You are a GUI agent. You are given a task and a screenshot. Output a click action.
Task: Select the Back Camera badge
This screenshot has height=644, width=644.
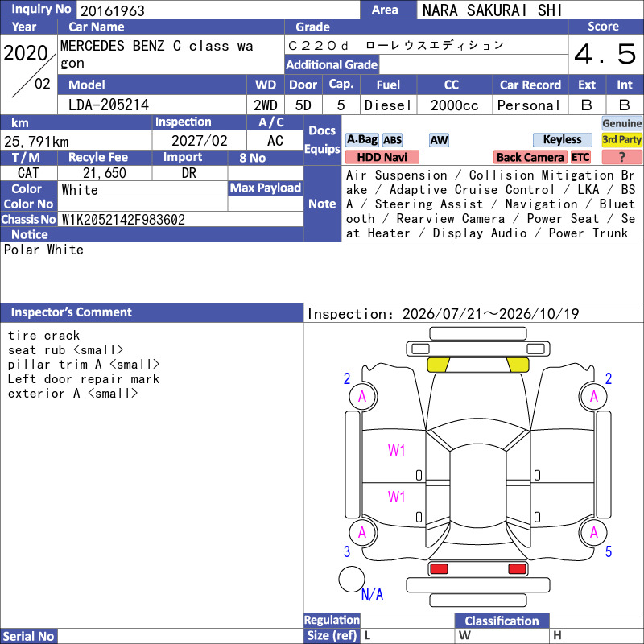coord(530,157)
